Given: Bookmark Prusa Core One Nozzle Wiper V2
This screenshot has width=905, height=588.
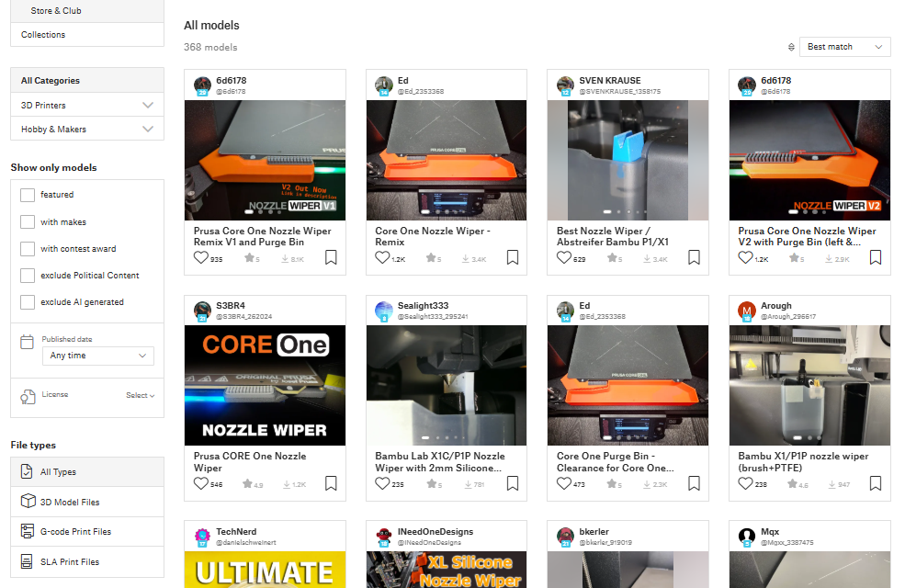Looking at the screenshot, I should click(876, 257).
